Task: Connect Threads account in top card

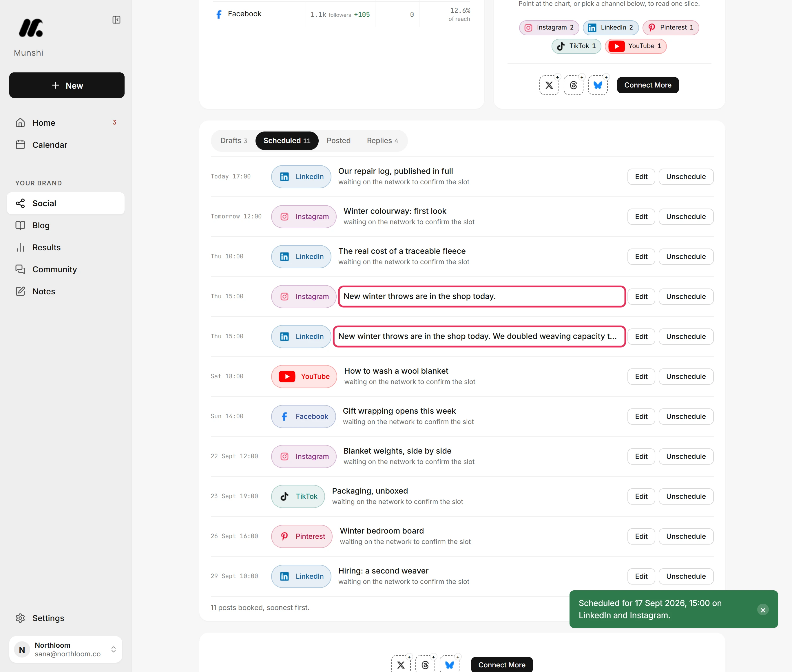Action: coord(573,85)
